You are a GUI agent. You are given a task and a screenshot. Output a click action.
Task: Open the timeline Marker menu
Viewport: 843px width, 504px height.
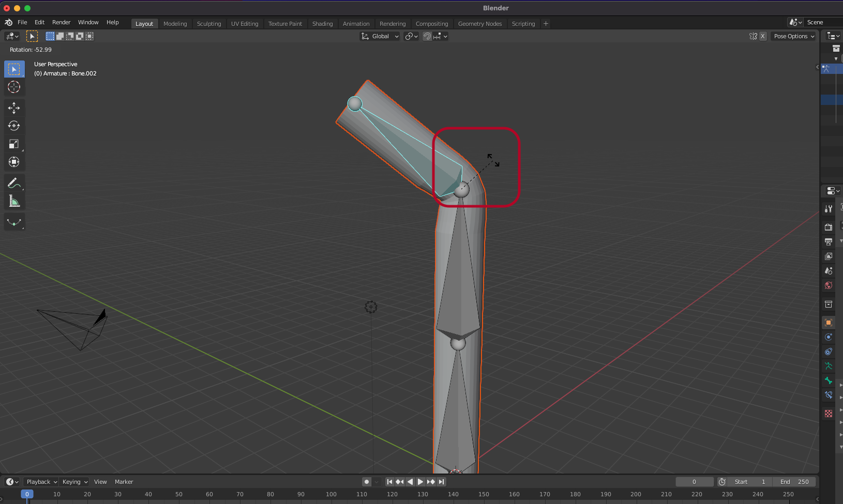pyautogui.click(x=124, y=482)
